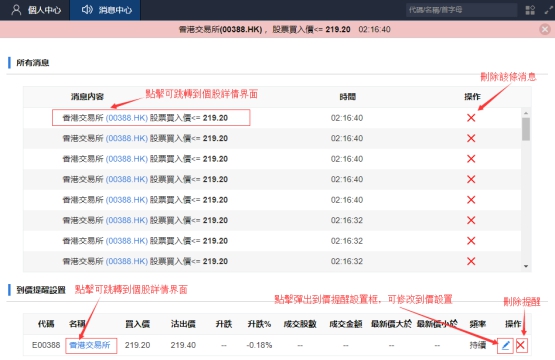Click the -0.18% change cell

click(259, 345)
